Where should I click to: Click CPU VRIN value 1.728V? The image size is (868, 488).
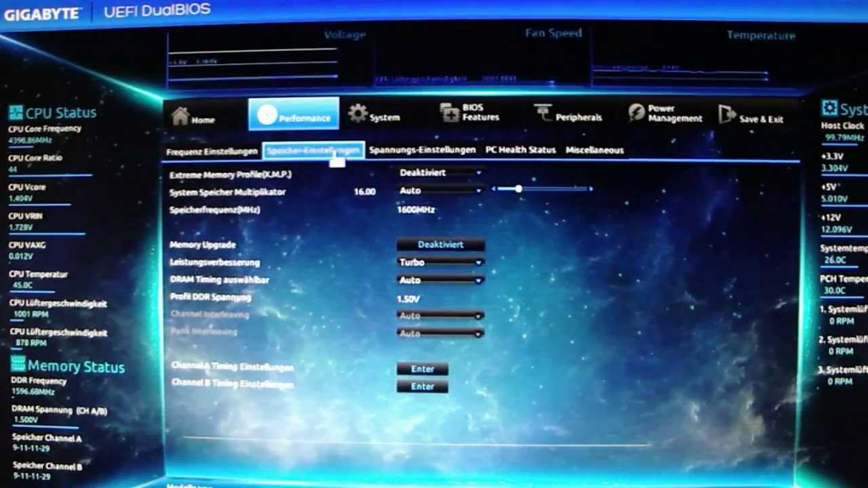(20, 228)
